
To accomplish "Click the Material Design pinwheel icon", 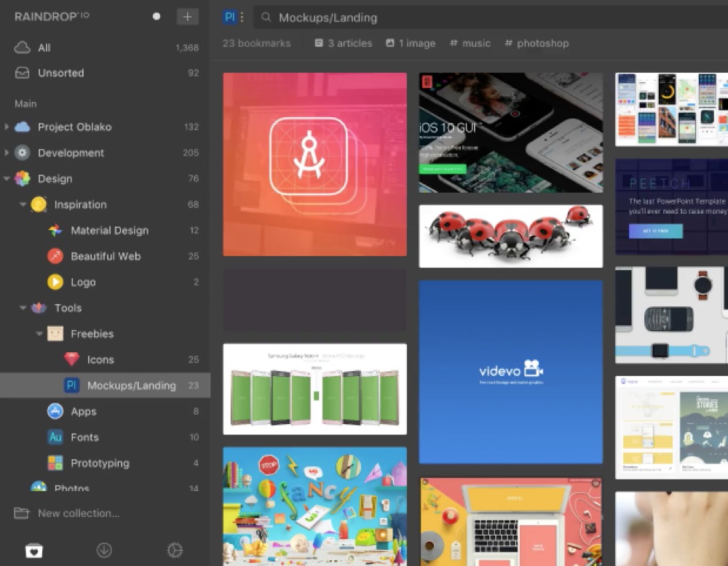I will point(55,231).
